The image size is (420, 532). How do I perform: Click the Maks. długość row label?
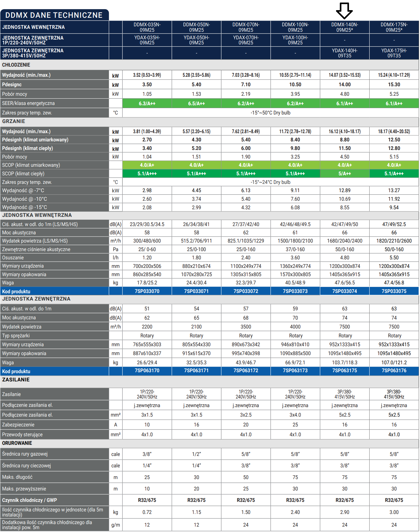coord(17,477)
